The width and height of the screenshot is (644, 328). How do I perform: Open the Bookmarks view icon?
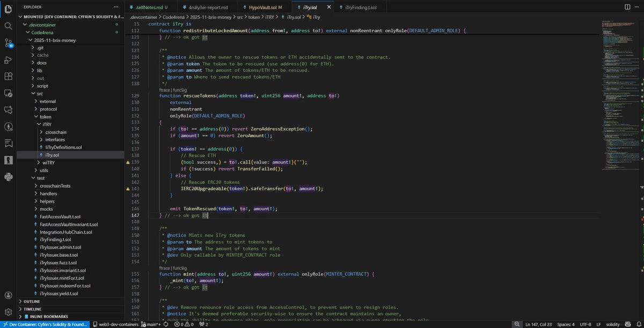[8, 143]
